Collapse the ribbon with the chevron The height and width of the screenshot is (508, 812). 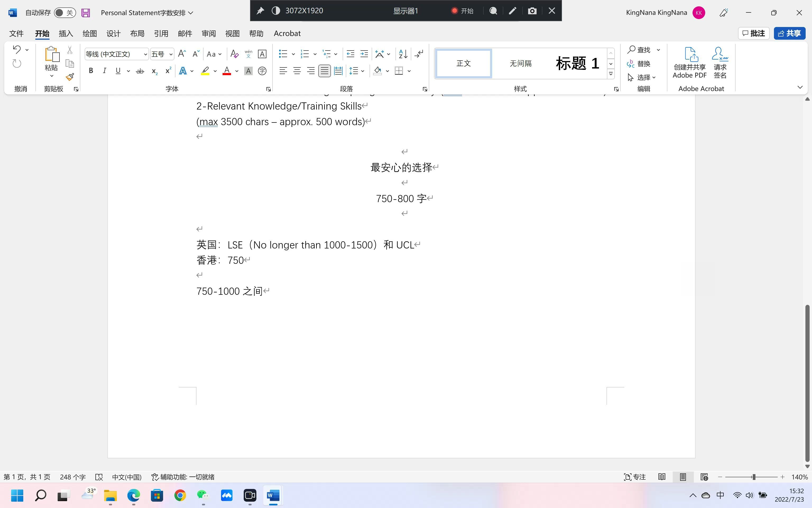tap(800, 87)
